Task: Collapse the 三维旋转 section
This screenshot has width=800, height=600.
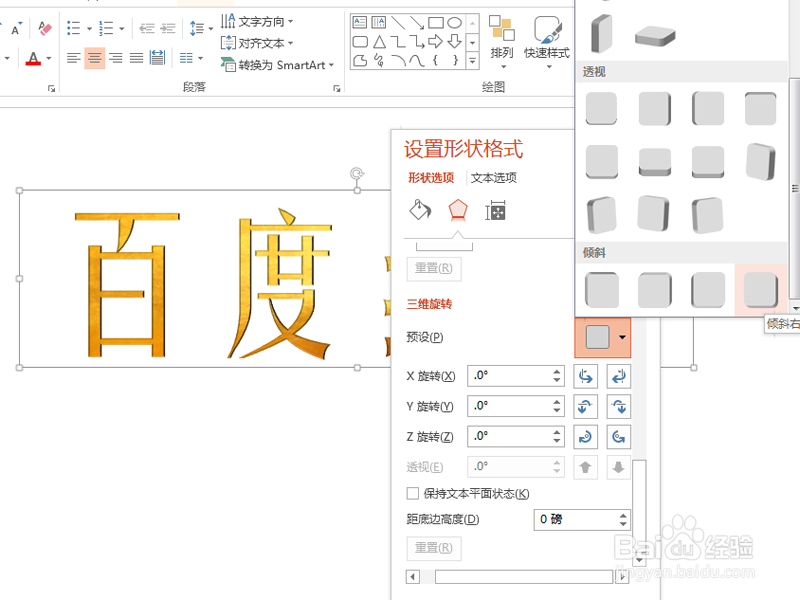Action: (429, 304)
